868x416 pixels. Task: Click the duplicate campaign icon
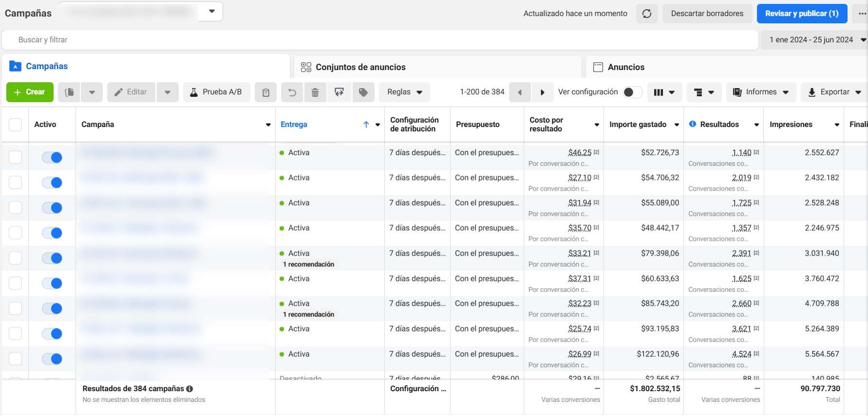click(69, 92)
